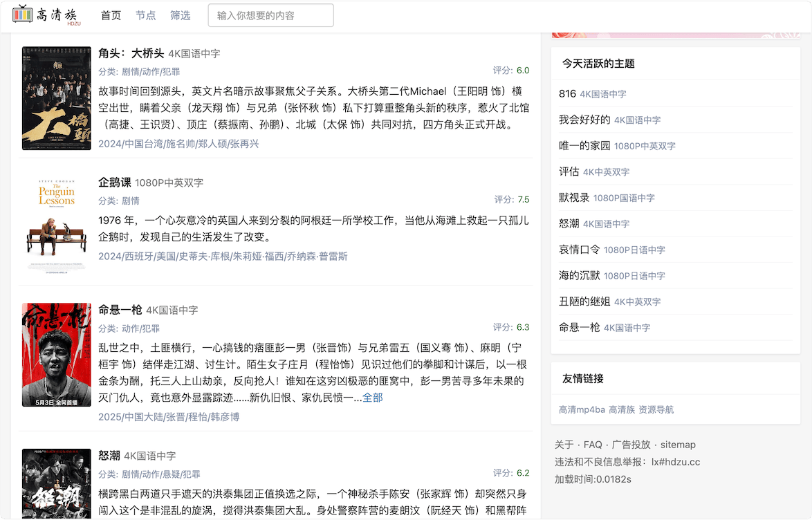
Task: Open the 怒潮 poster thumbnail
Action: 57,484
